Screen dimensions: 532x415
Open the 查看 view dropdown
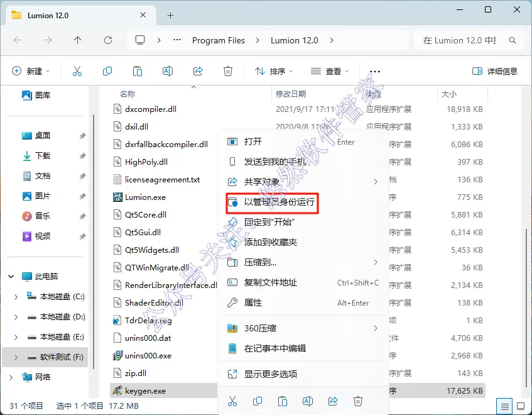pyautogui.click(x=330, y=71)
